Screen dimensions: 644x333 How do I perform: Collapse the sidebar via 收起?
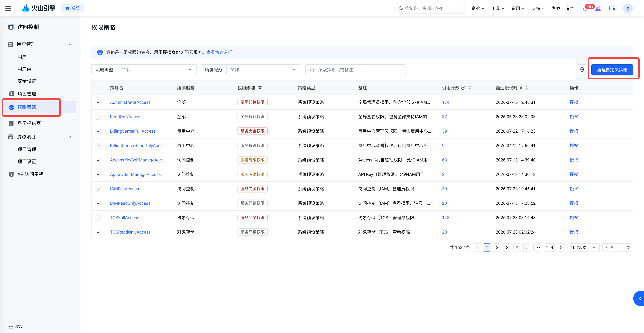click(x=15, y=326)
